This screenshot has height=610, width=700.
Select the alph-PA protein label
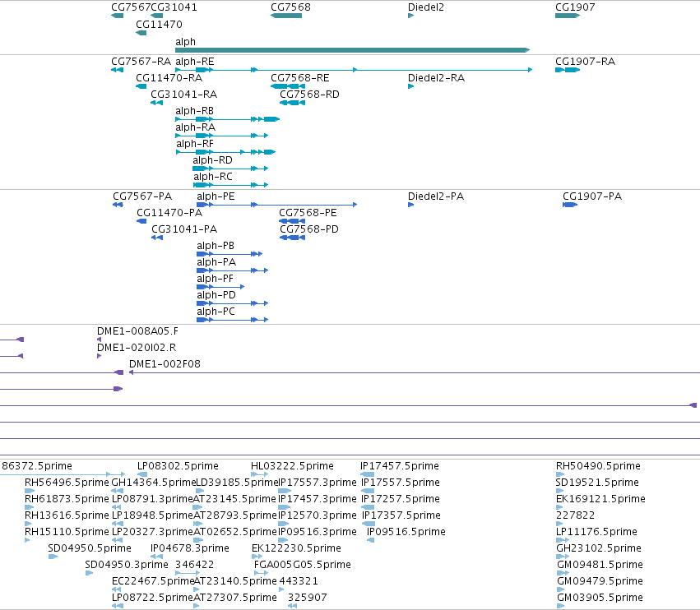216,262
